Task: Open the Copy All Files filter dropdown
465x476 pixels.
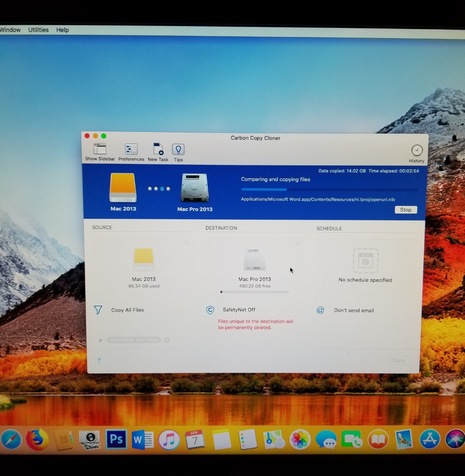Action: (x=127, y=310)
